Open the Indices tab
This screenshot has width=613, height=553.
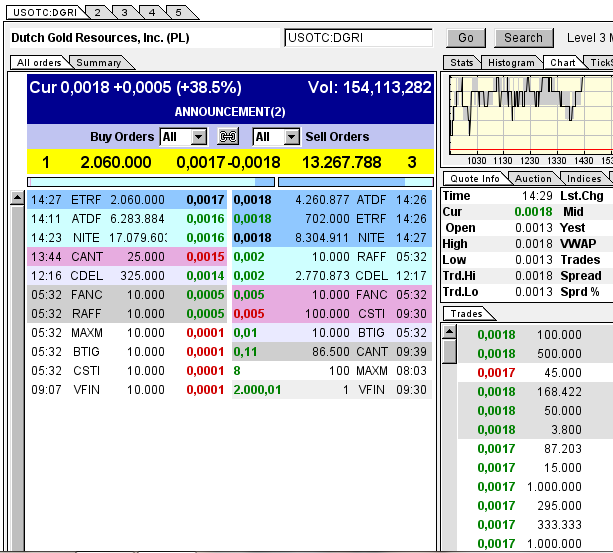pos(584,179)
